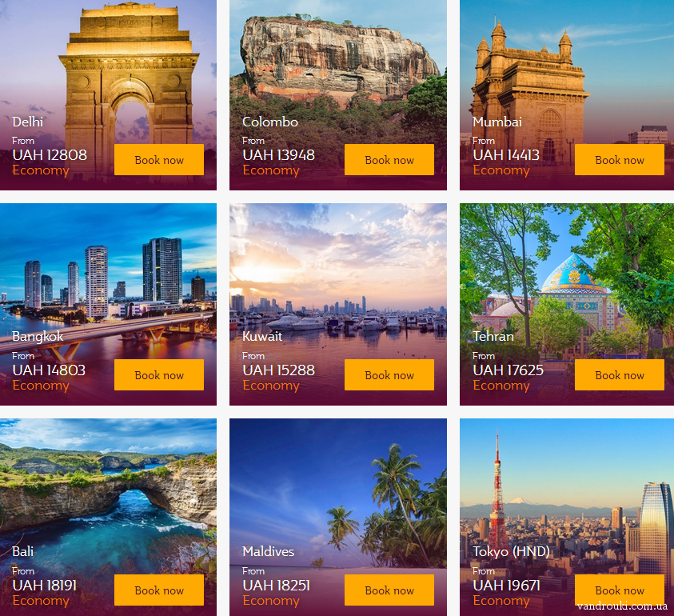The height and width of the screenshot is (616, 674).
Task: Click Book now for Kuwait
Action: pyautogui.click(x=389, y=374)
